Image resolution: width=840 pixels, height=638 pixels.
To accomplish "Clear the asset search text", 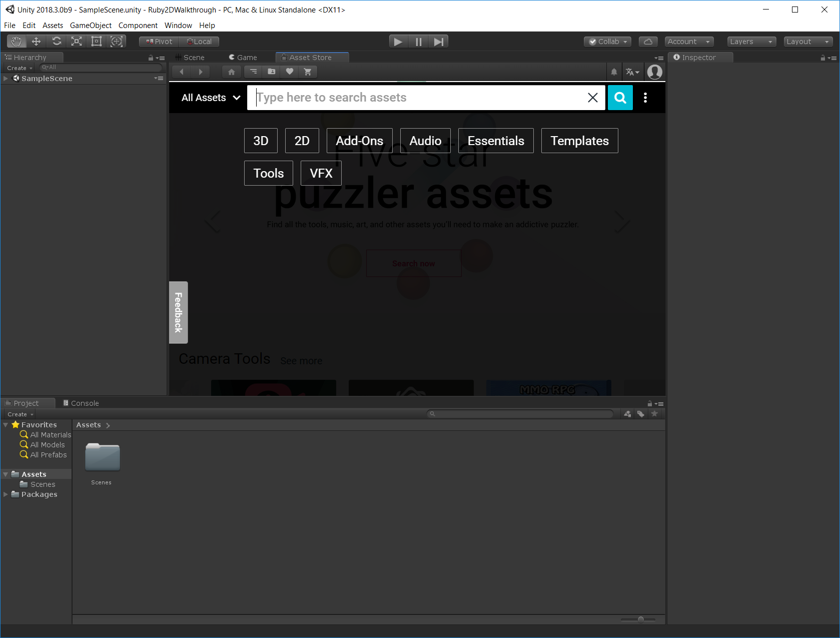I will 593,98.
